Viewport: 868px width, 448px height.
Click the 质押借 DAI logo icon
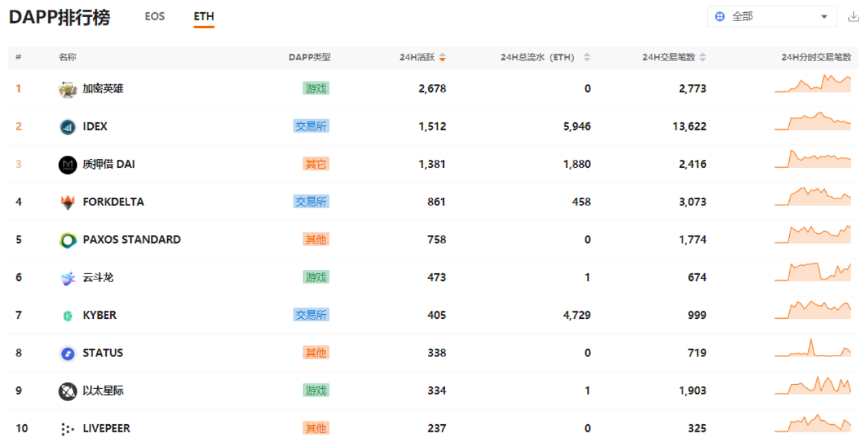[67, 165]
